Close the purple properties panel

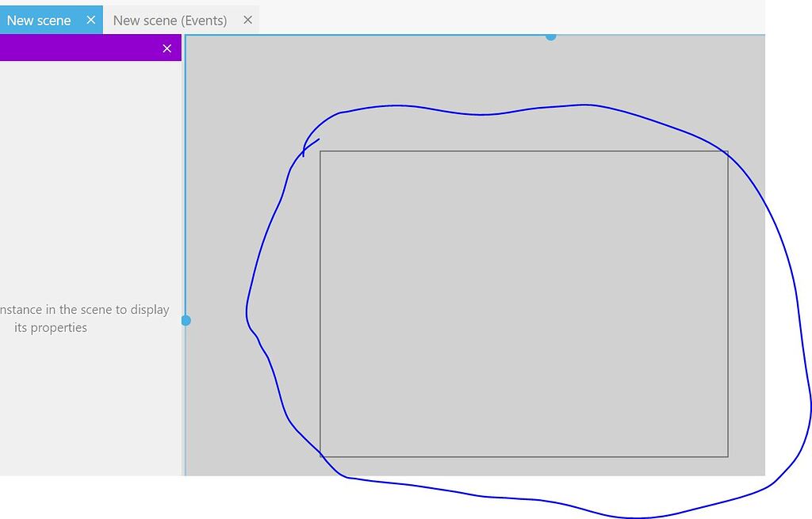[x=167, y=48]
